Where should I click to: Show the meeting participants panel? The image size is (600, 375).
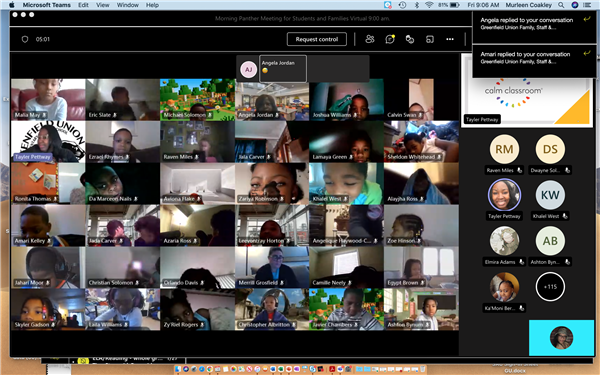(x=370, y=39)
